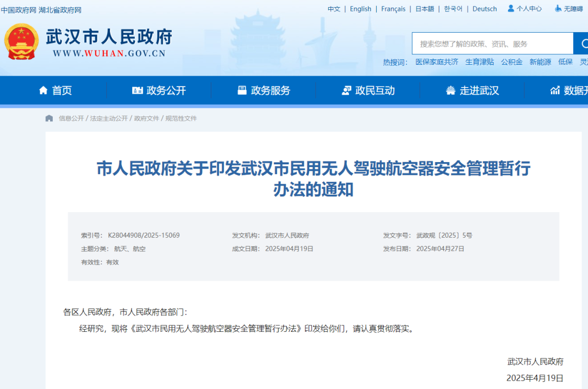Click hot search 低保
Image resolution: width=588 pixels, height=389 pixels.
pos(565,62)
